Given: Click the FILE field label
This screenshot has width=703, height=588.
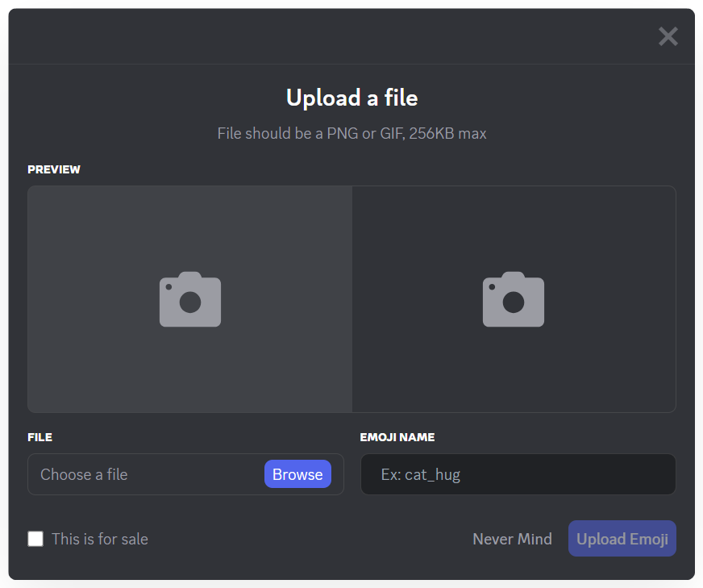Looking at the screenshot, I should 40,437.
